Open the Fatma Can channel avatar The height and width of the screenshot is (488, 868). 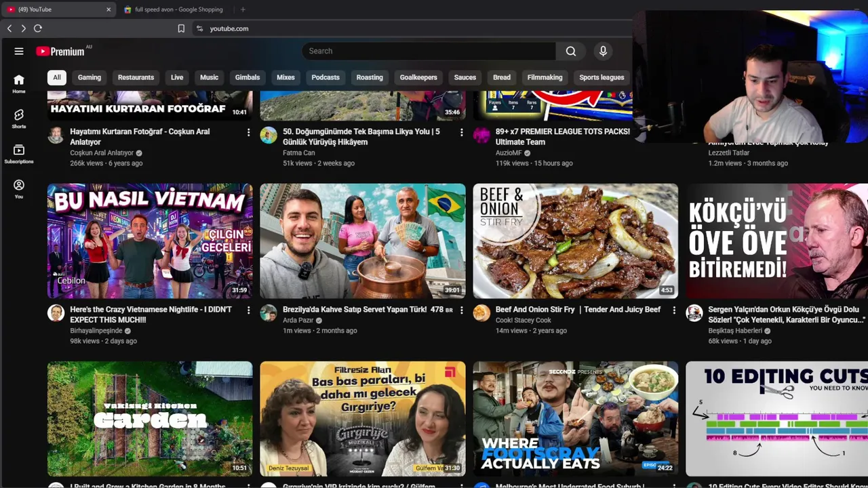coord(269,135)
